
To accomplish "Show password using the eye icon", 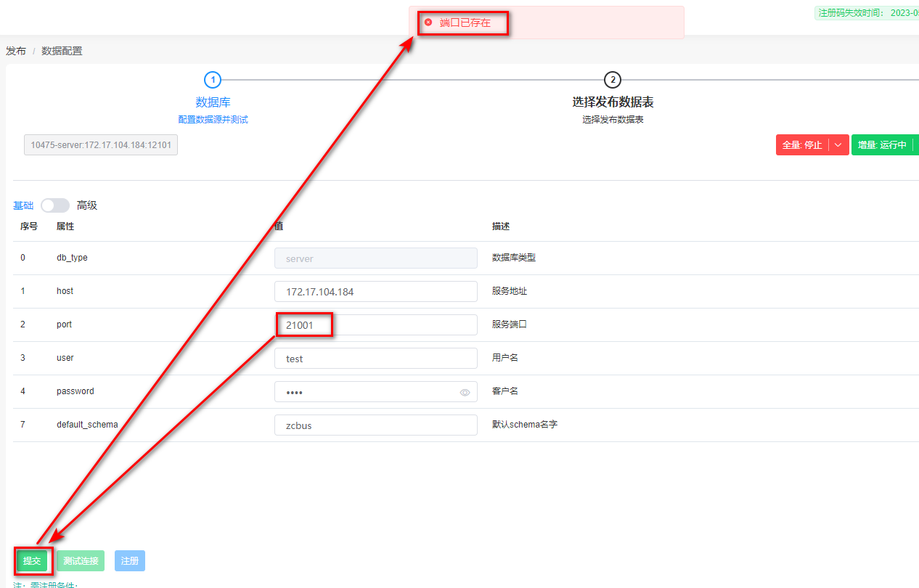I will [465, 393].
